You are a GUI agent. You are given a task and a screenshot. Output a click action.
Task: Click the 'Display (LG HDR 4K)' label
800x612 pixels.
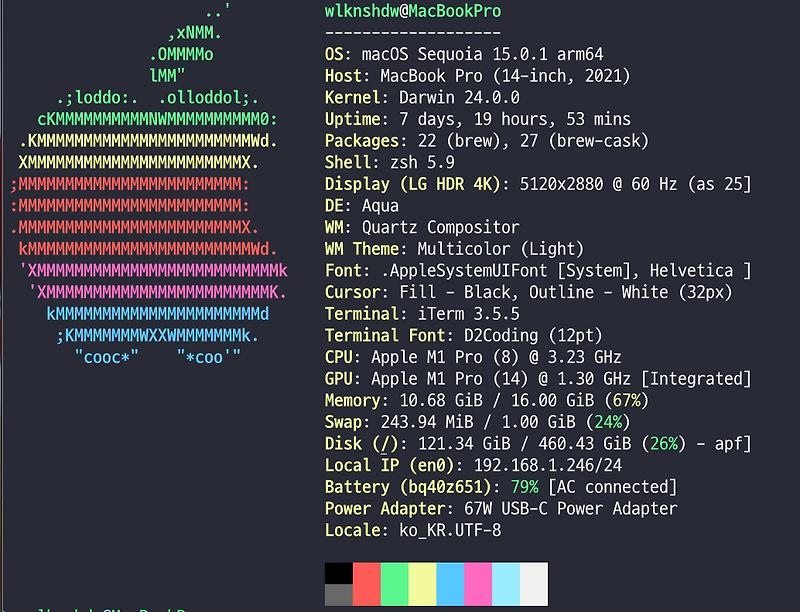pyautogui.click(x=413, y=184)
